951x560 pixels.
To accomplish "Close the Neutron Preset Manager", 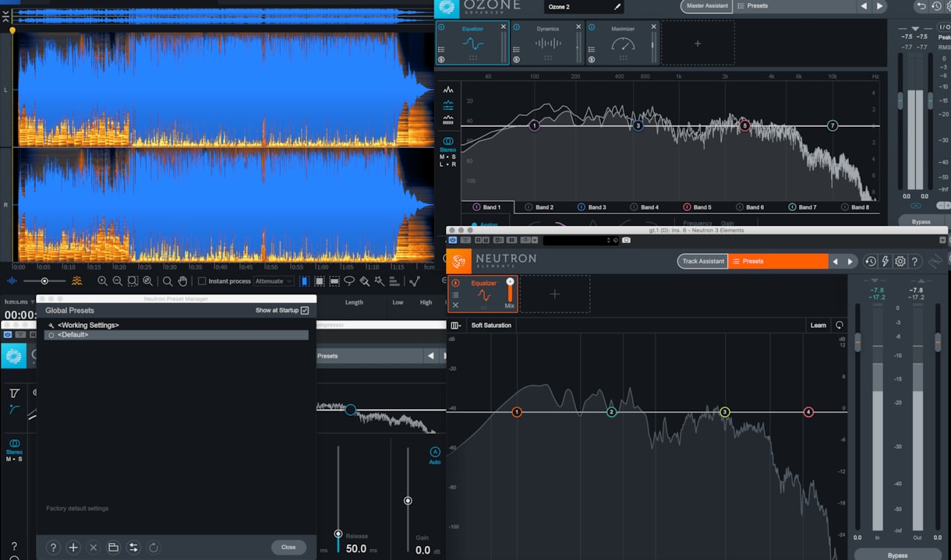I will pos(288,548).
